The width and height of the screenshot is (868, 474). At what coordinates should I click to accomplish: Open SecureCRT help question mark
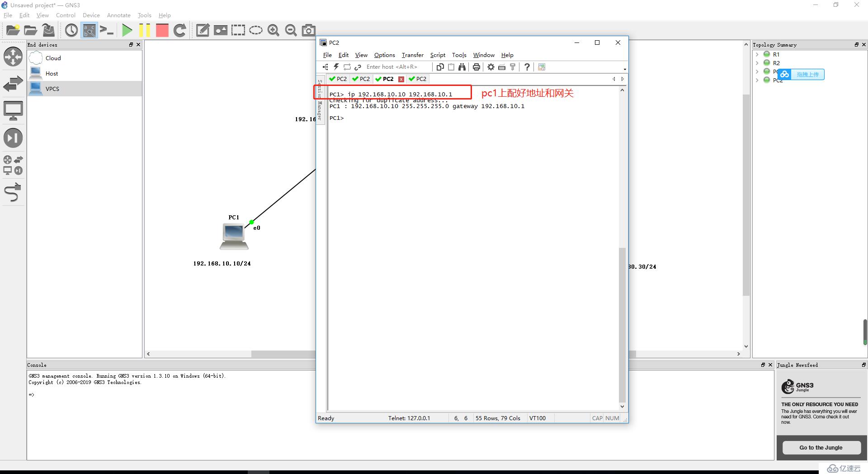tap(527, 67)
